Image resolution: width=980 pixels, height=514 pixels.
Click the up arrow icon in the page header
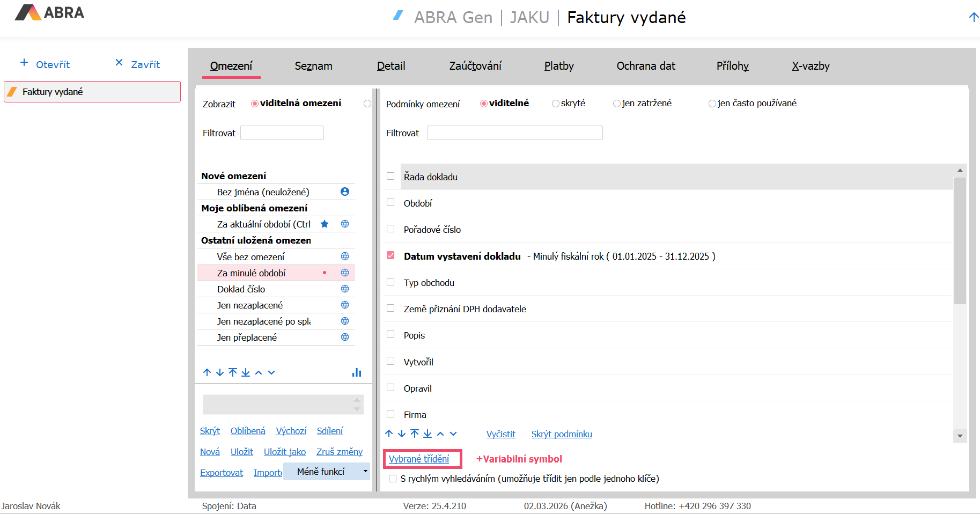(974, 17)
